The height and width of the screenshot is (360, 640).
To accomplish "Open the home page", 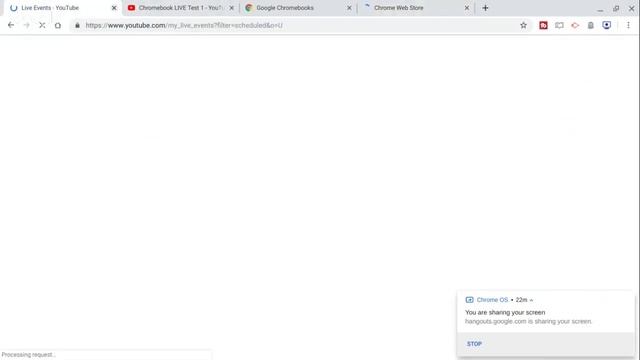I will tap(58, 25).
